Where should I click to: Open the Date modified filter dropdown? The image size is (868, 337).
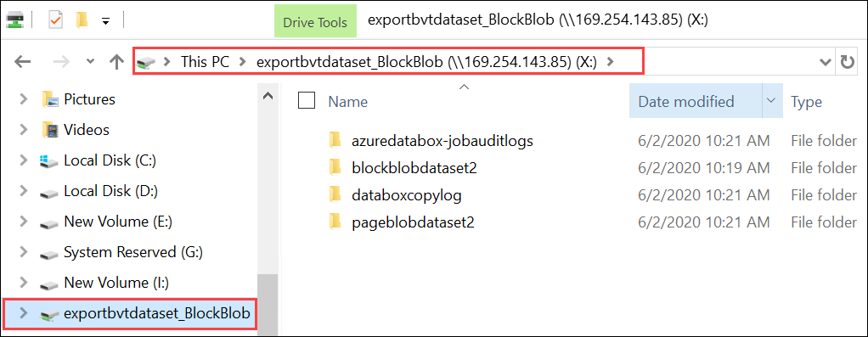[772, 101]
